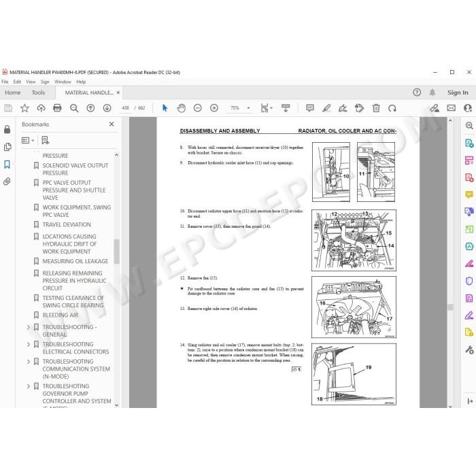Close the MATERIAL HANDLE... document tab
The image size is (476, 476).
pos(118,92)
